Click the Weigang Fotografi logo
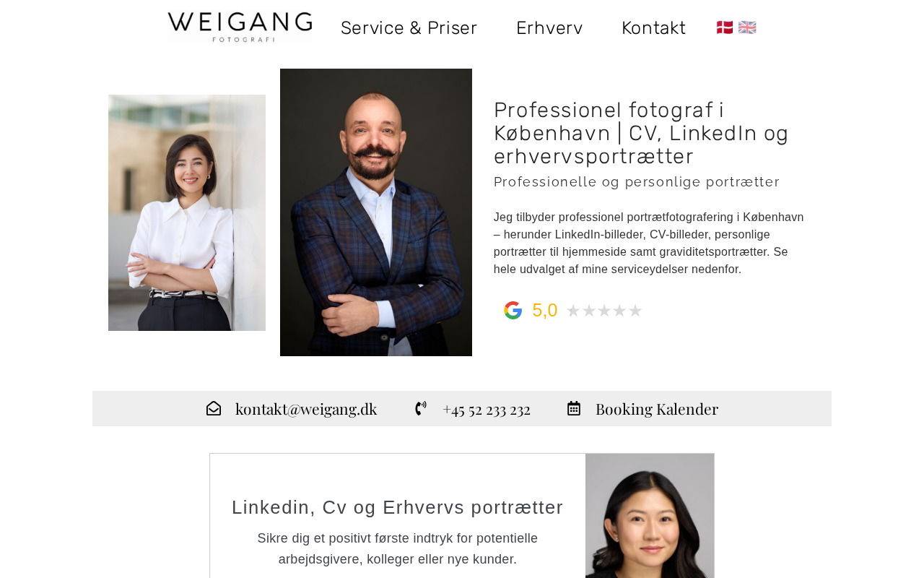This screenshot has height=578, width=924. (x=240, y=27)
